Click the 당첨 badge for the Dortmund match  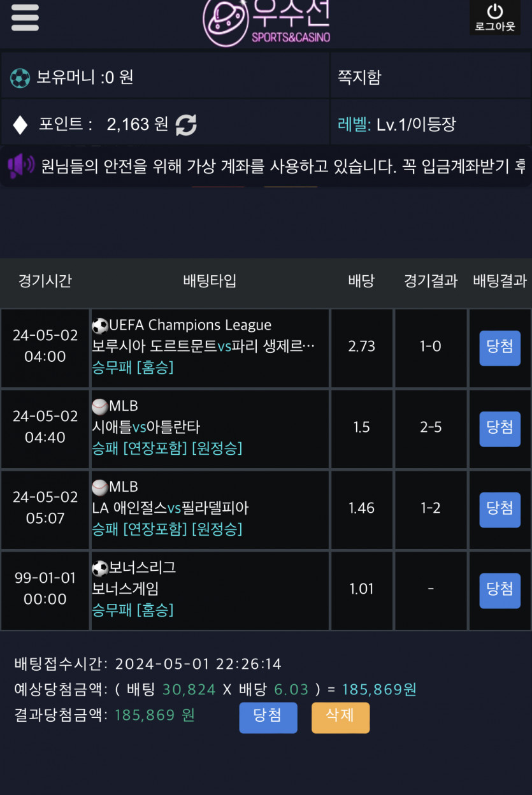click(500, 348)
